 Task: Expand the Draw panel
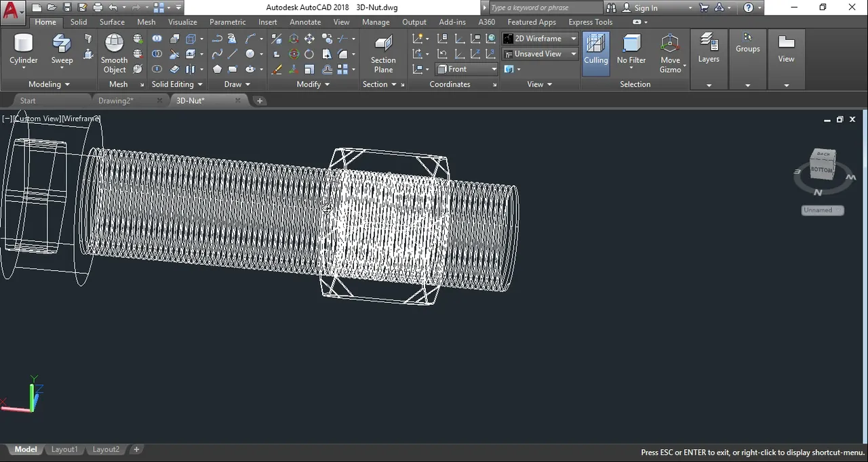(x=237, y=84)
